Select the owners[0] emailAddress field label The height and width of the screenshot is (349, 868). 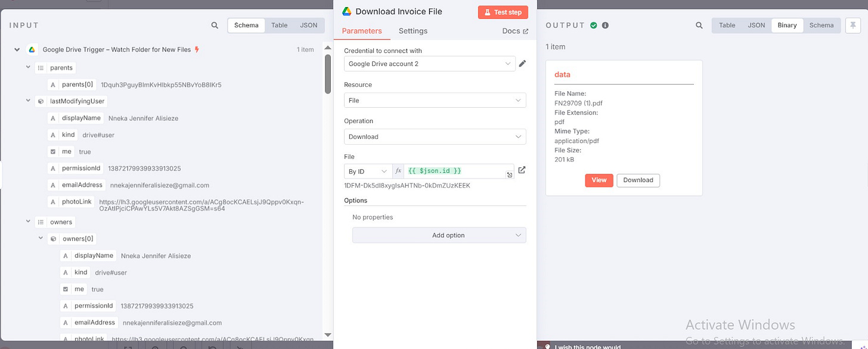point(95,323)
